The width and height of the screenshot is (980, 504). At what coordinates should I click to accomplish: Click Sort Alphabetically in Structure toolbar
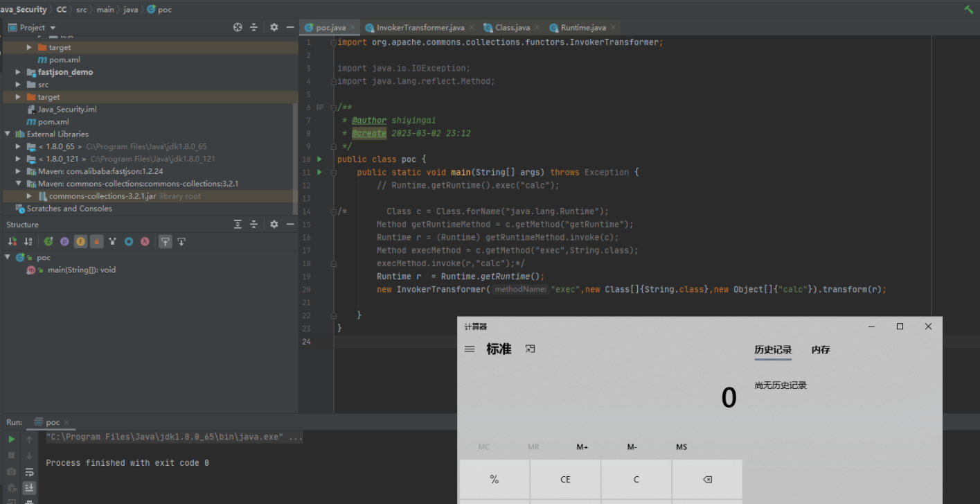28,241
